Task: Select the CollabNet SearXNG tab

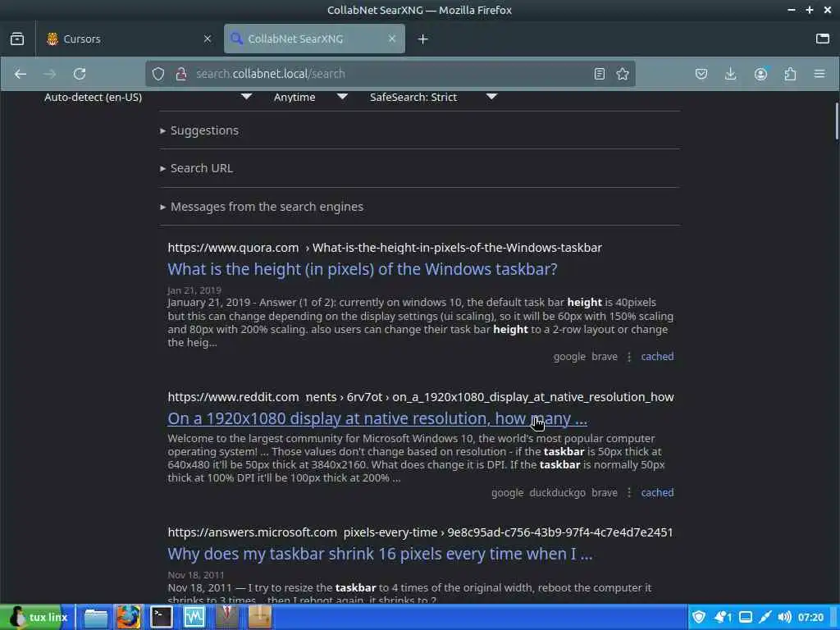Action: point(314,39)
